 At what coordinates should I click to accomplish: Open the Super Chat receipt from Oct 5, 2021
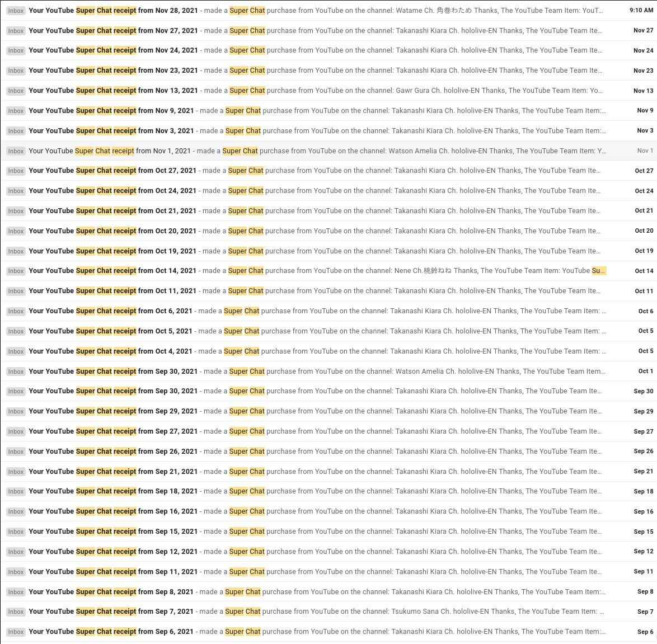point(328,331)
